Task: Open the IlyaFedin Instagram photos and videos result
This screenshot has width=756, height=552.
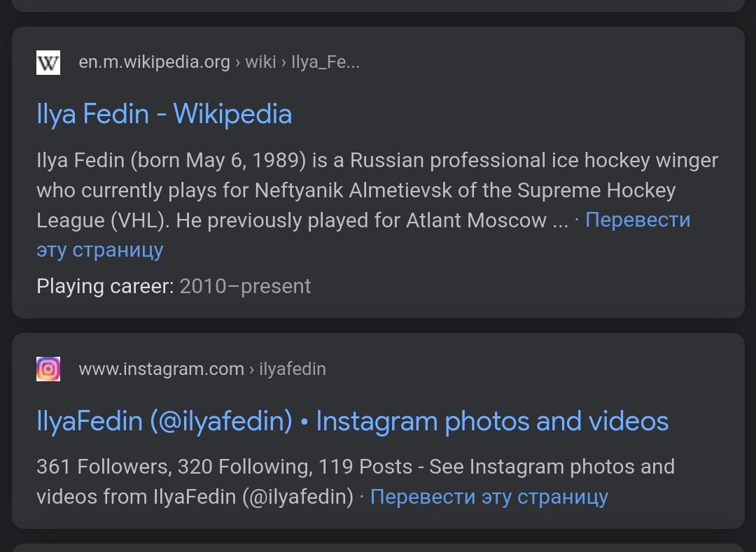Action: click(352, 421)
